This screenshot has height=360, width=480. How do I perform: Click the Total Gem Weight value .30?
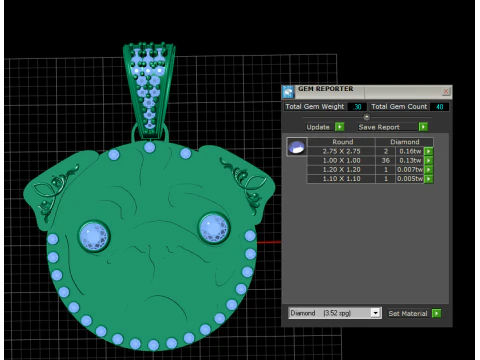(357, 107)
